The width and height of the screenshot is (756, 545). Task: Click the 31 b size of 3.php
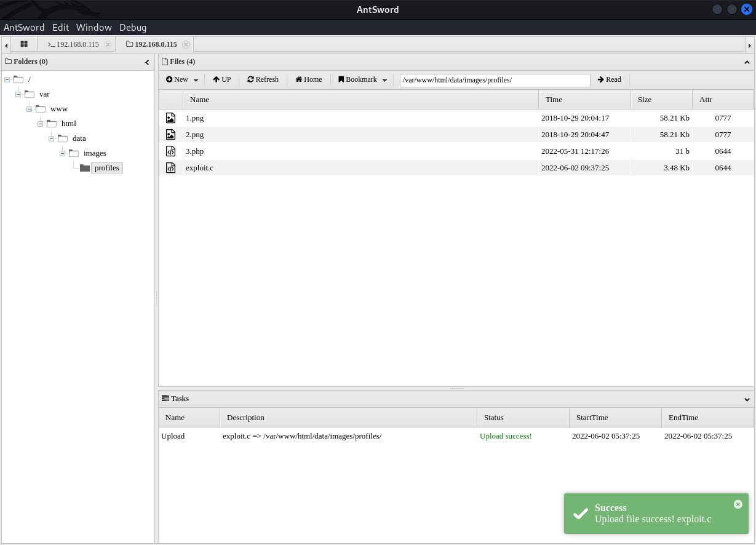click(x=681, y=151)
